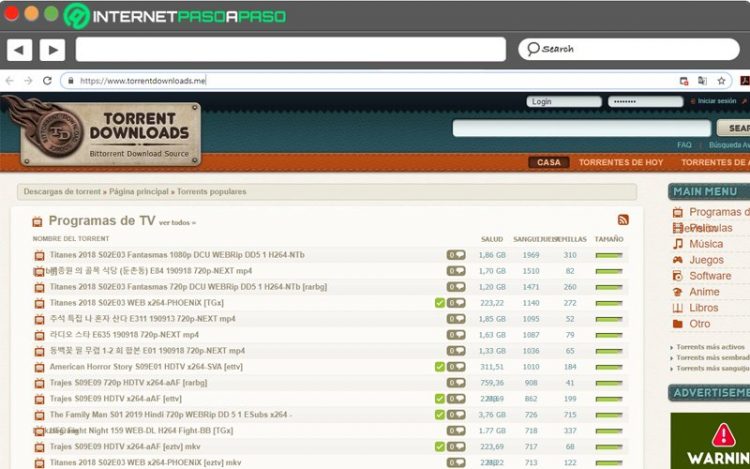The height and width of the screenshot is (469, 750).
Task: Click the Chrome forward navigation arrow
Action: coord(28,81)
